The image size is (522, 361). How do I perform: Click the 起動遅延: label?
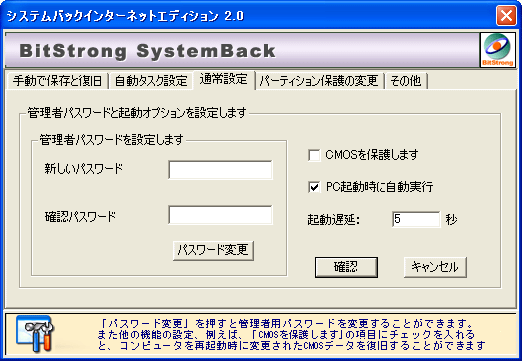click(334, 220)
